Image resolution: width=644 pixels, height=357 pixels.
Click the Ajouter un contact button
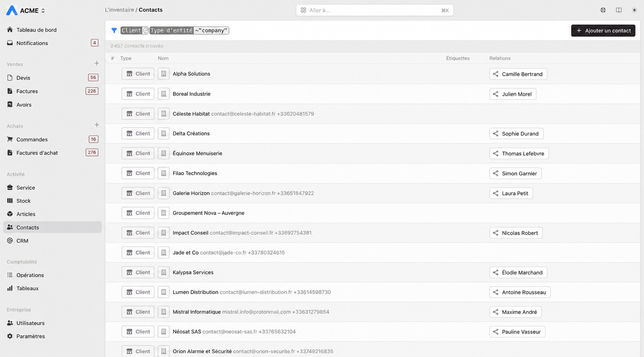(x=603, y=31)
